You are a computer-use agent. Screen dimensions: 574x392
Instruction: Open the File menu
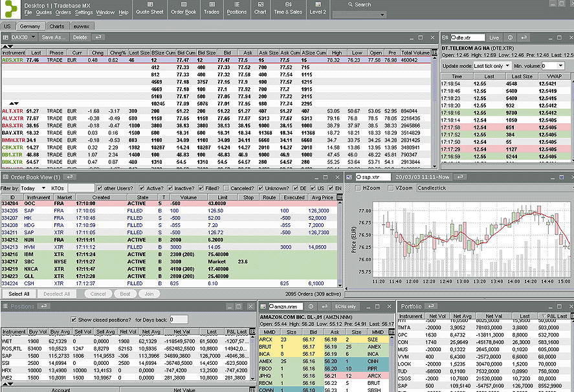pyautogui.click(x=28, y=12)
